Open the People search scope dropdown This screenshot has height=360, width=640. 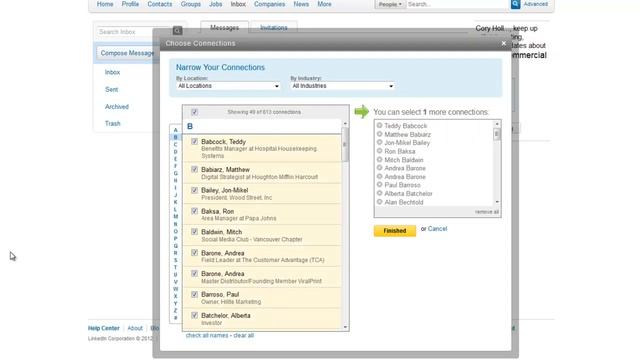pyautogui.click(x=390, y=4)
